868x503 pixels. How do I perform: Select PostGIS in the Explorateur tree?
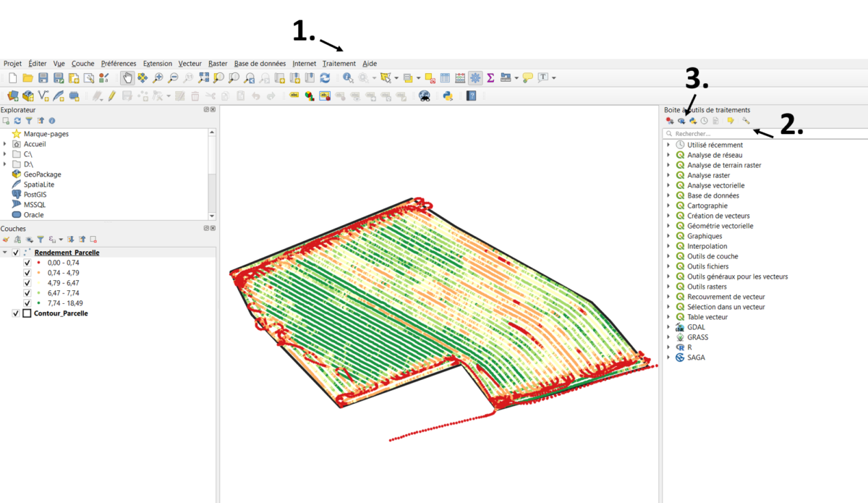click(x=36, y=195)
